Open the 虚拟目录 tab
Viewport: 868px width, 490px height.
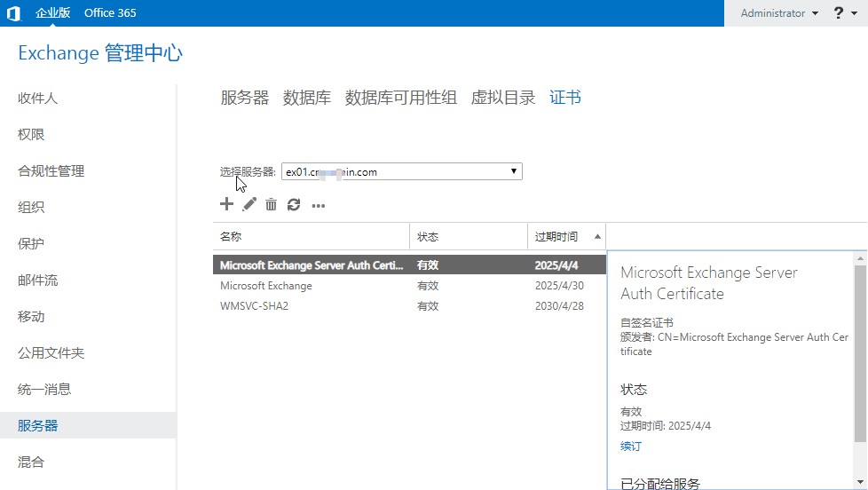503,98
